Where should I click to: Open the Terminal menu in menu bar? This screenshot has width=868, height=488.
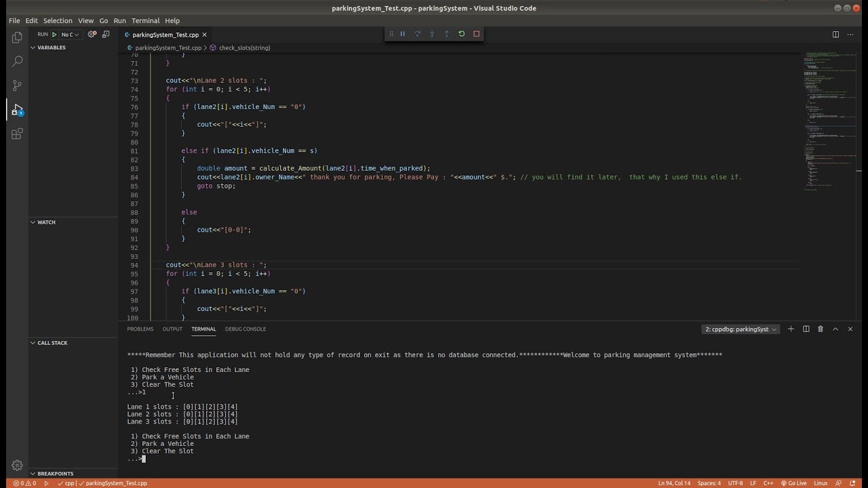pos(145,20)
